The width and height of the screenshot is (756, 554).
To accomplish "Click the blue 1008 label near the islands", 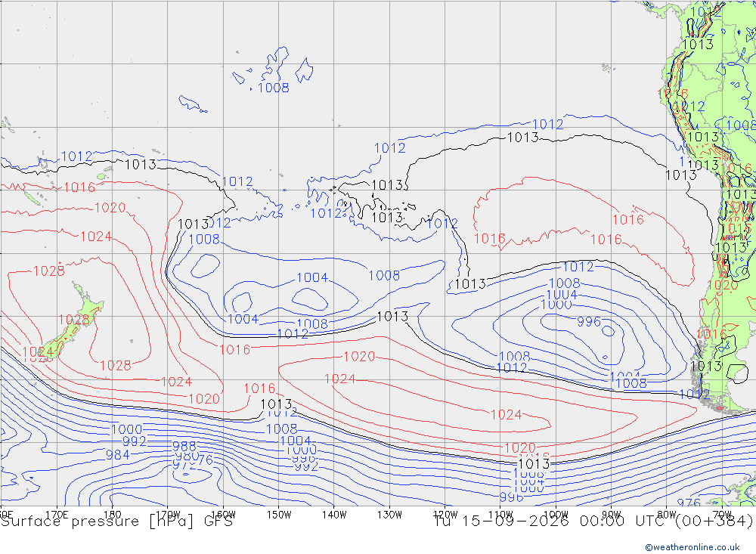I will click(x=274, y=88).
